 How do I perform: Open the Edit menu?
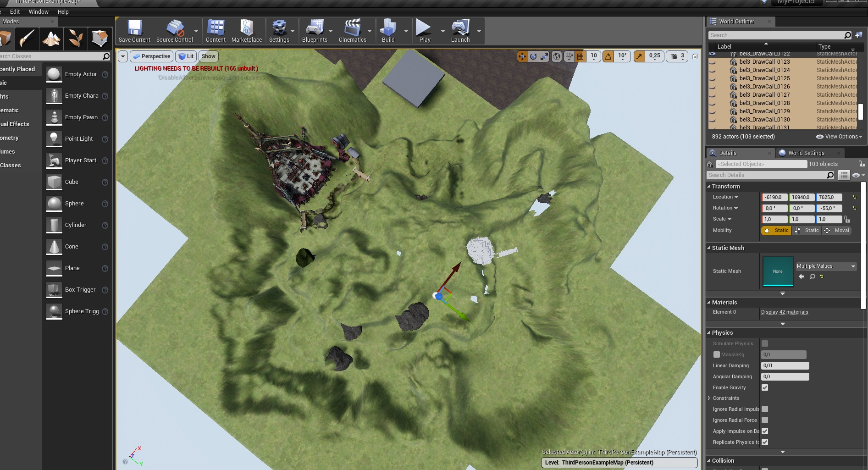coord(15,12)
